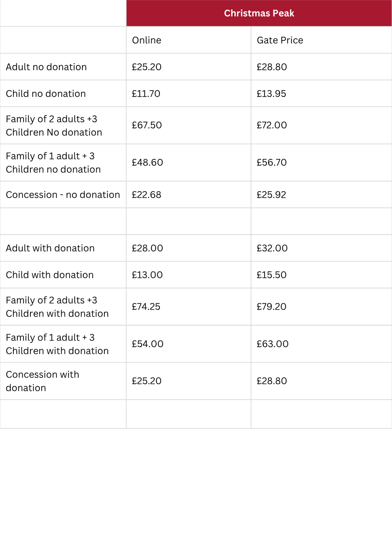Select the £22.68 concession online price

146,195
